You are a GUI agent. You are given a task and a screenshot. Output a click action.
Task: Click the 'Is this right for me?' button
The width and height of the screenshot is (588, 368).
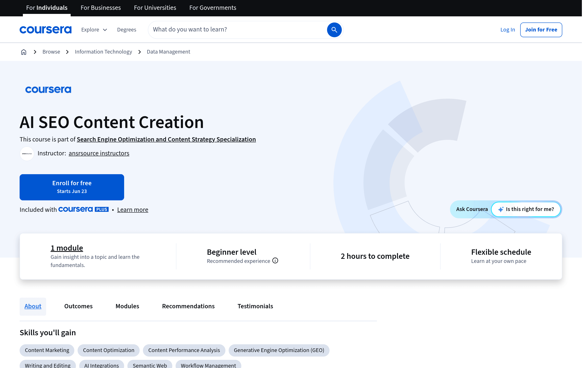(526, 209)
